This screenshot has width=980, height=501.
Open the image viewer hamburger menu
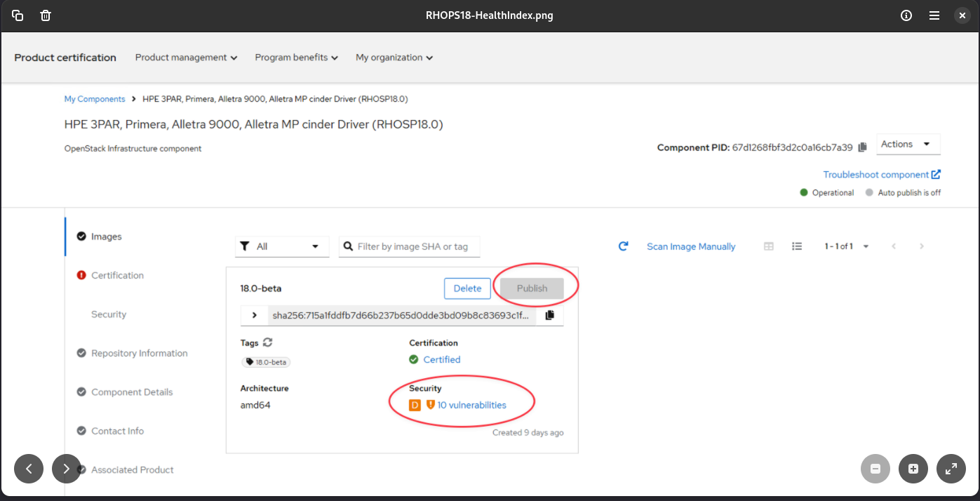coord(934,15)
